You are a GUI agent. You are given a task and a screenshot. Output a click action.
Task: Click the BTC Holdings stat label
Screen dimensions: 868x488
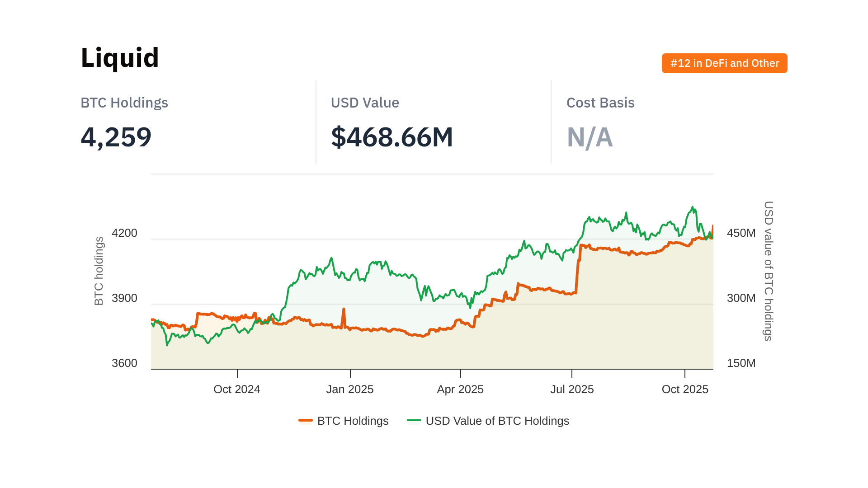coord(124,103)
